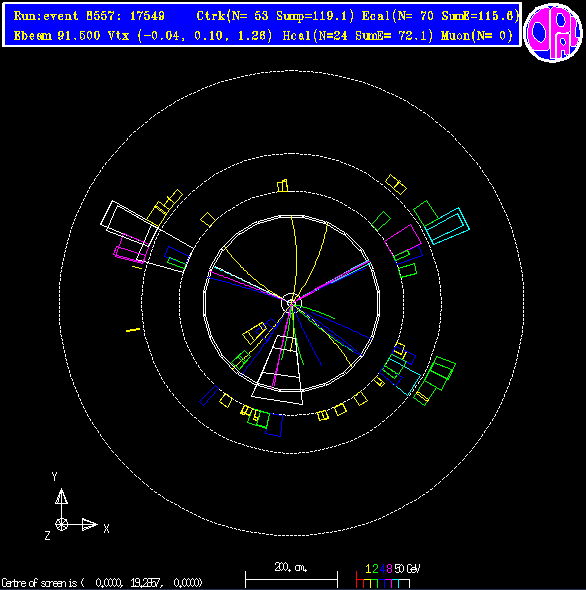Select the blue '4' GeV legend label
This screenshot has width=586, height=590.
pos(382,569)
